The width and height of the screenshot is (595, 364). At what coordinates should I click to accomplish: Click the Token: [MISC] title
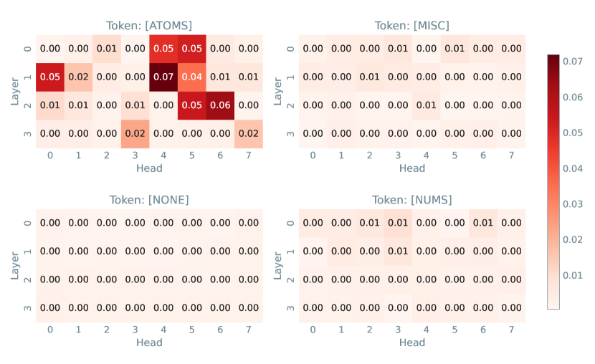coord(412,25)
